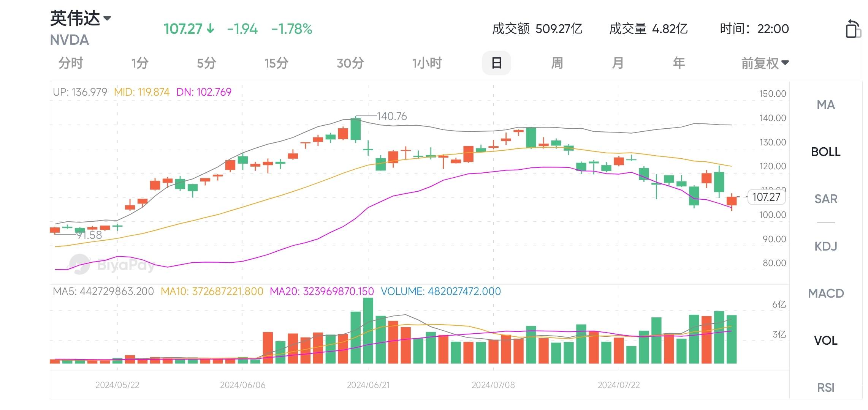Screen dimensions: 868x410
Task: Expand the 前复权 adjustment dropdown
Action: (765, 63)
